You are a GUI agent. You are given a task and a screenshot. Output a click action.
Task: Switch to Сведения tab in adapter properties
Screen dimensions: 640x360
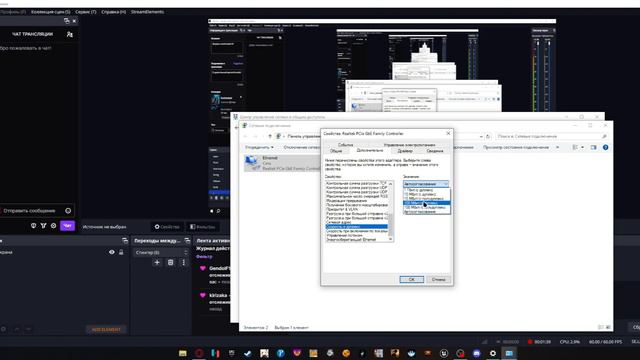point(435,151)
